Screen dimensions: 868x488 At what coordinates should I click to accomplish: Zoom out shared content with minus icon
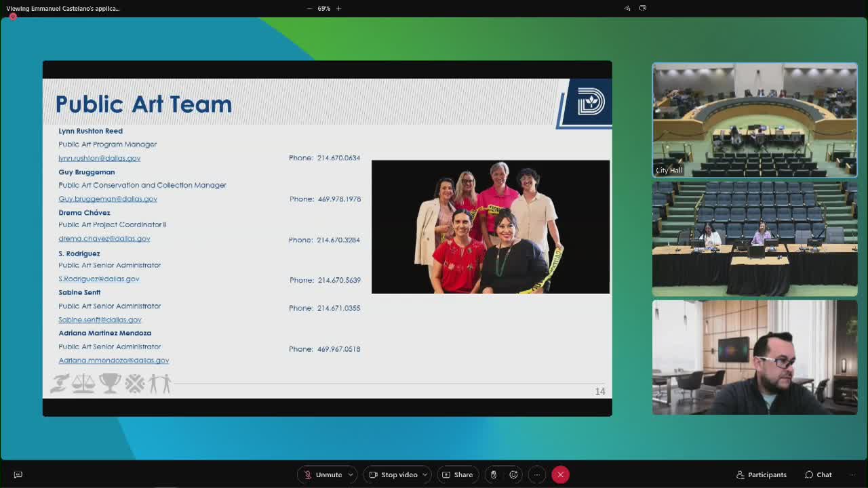309,8
